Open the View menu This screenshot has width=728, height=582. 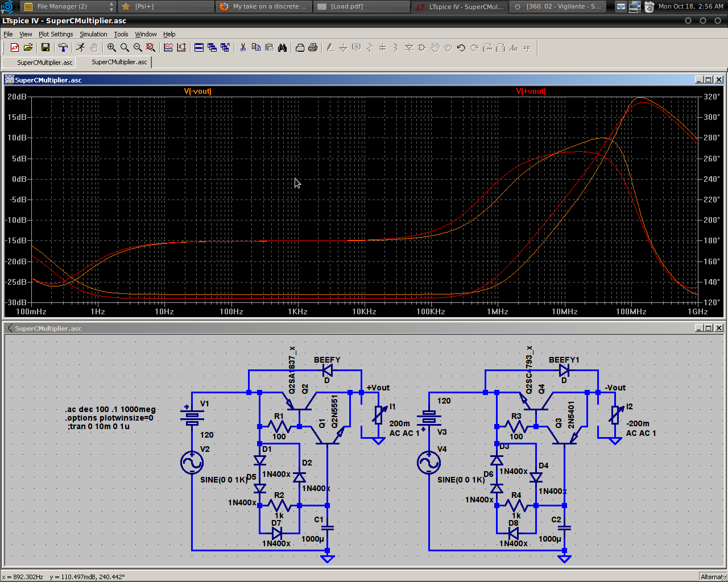pyautogui.click(x=26, y=34)
